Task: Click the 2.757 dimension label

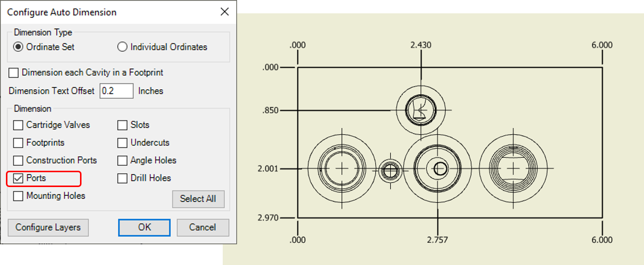Action: tap(437, 240)
